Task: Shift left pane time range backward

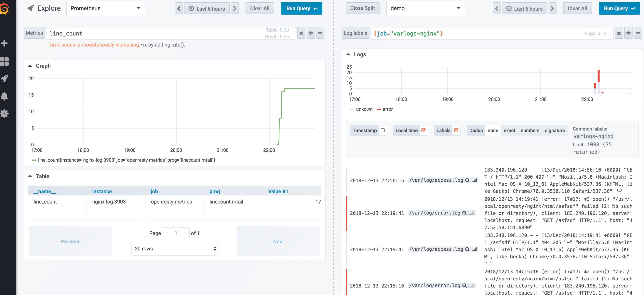Action: coord(179,8)
